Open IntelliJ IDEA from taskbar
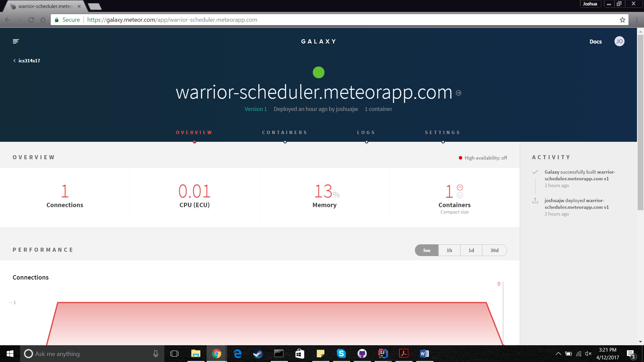The image size is (644, 362). [383, 354]
